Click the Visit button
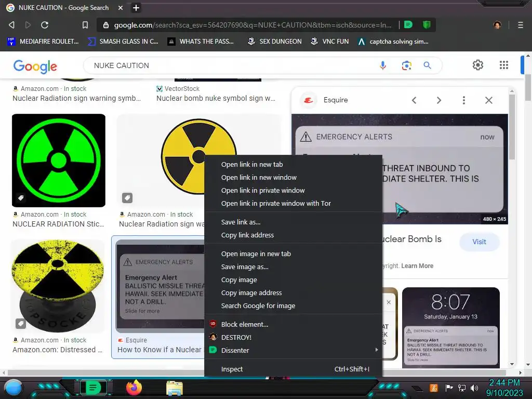The image size is (532, 399). click(479, 242)
